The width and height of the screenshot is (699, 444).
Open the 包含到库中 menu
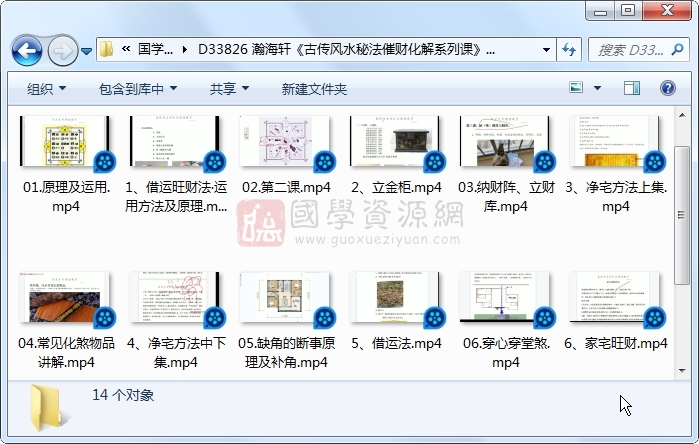point(137,89)
